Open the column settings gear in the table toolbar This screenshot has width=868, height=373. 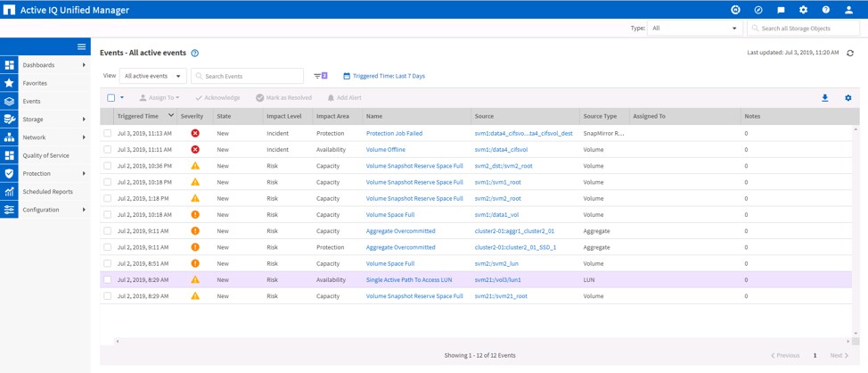pyautogui.click(x=848, y=98)
